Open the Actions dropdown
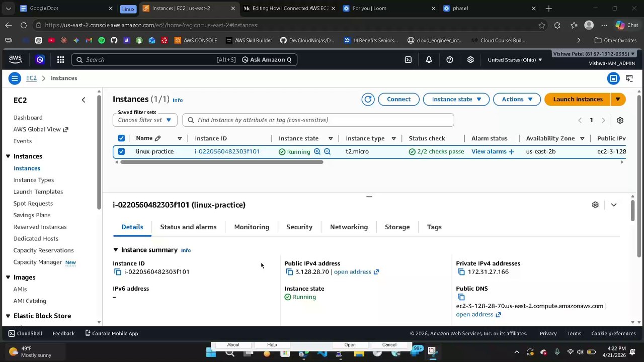The height and width of the screenshot is (362, 644). [517, 99]
